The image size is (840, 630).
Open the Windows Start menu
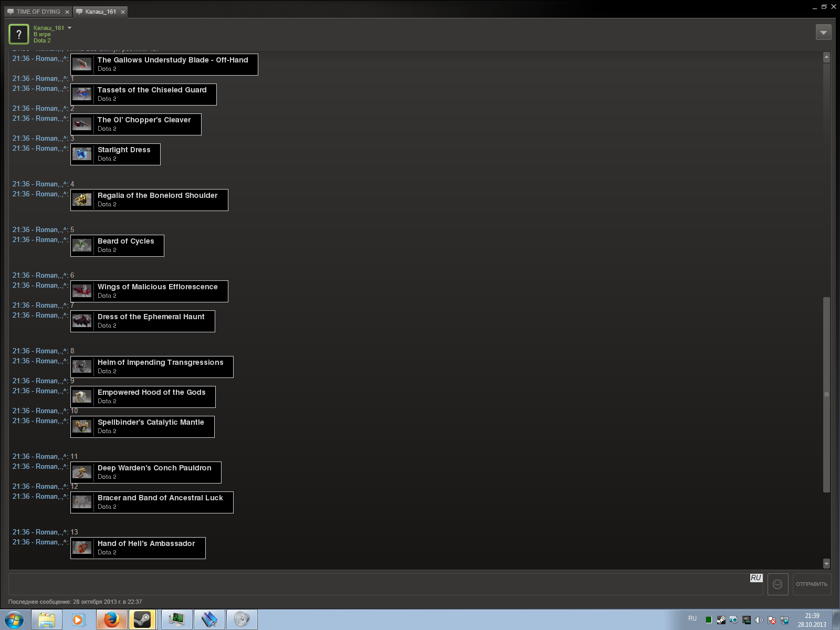pyautogui.click(x=14, y=620)
